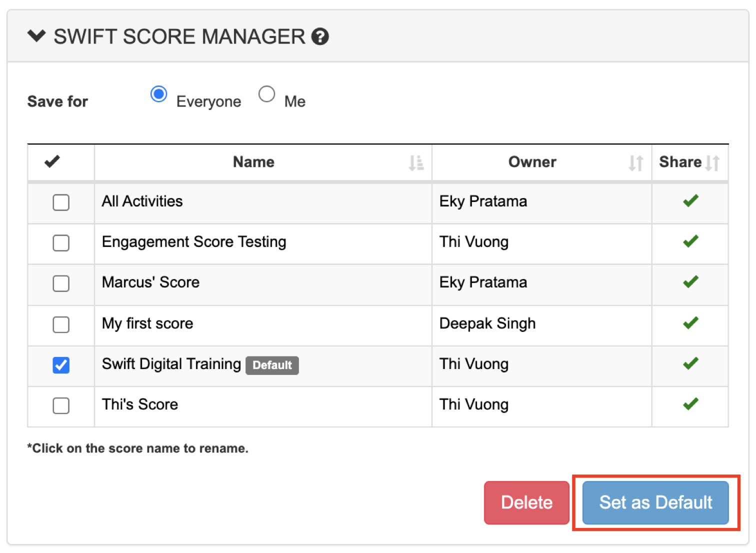This screenshot has width=756, height=553.
Task: Collapse the Swift Score Manager panel chevron
Action: [36, 36]
